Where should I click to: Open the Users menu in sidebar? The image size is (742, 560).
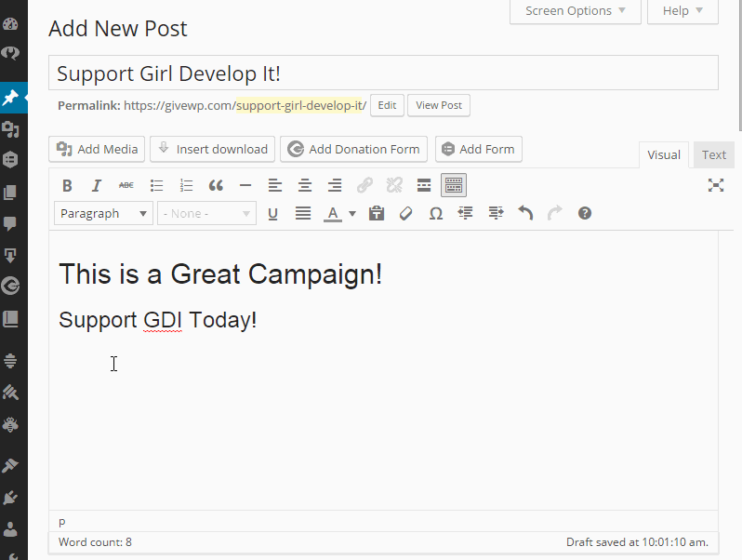tap(10, 528)
